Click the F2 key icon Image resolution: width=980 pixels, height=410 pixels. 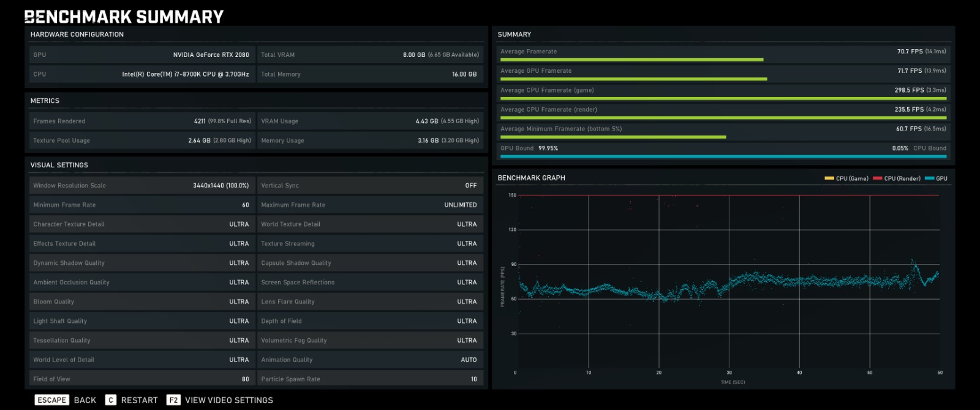173,400
